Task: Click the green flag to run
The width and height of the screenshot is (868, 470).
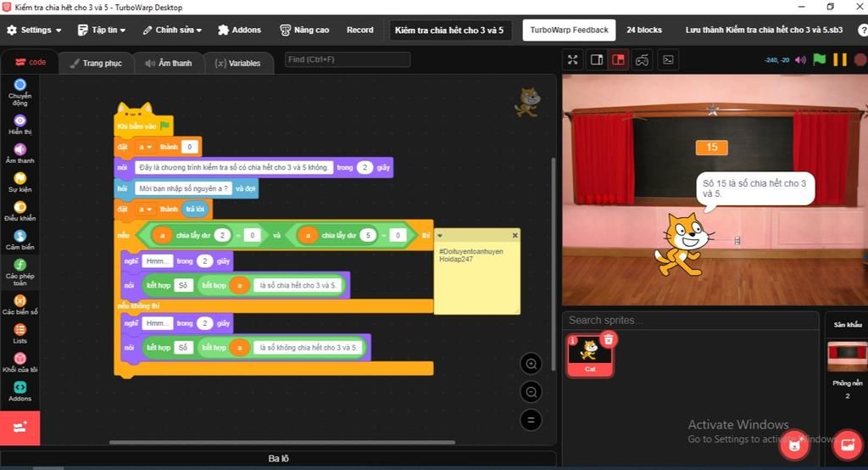Action: [x=820, y=59]
